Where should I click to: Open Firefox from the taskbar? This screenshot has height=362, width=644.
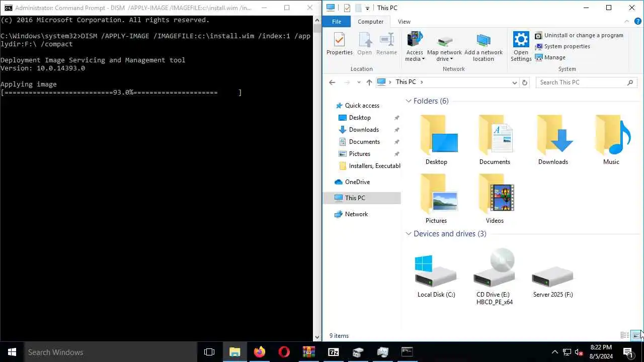259,352
